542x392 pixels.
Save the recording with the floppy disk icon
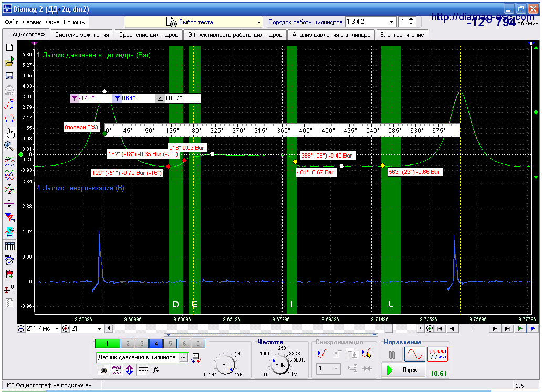(x=9, y=76)
